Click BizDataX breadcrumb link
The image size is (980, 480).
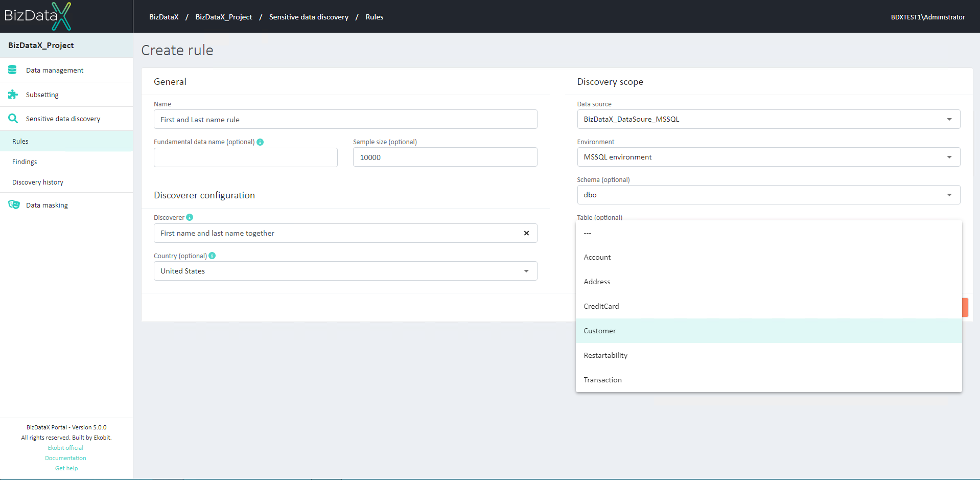[164, 17]
